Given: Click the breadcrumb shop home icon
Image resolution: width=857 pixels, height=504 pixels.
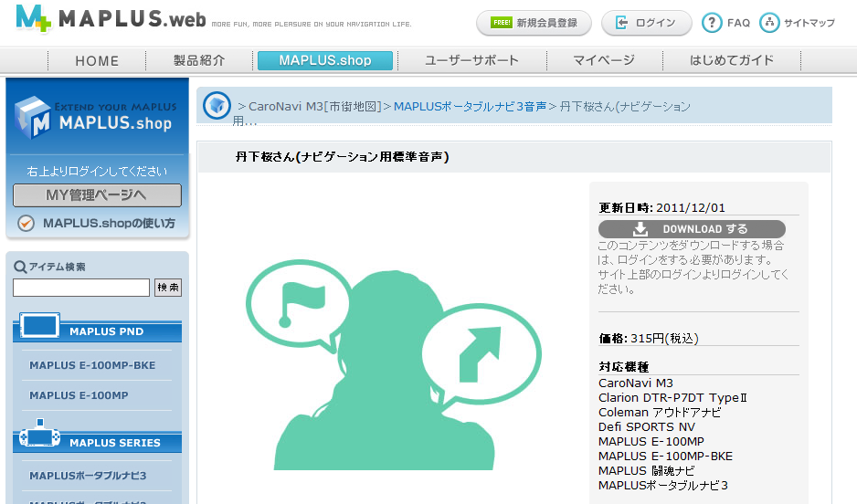Looking at the screenshot, I should coord(217,105).
